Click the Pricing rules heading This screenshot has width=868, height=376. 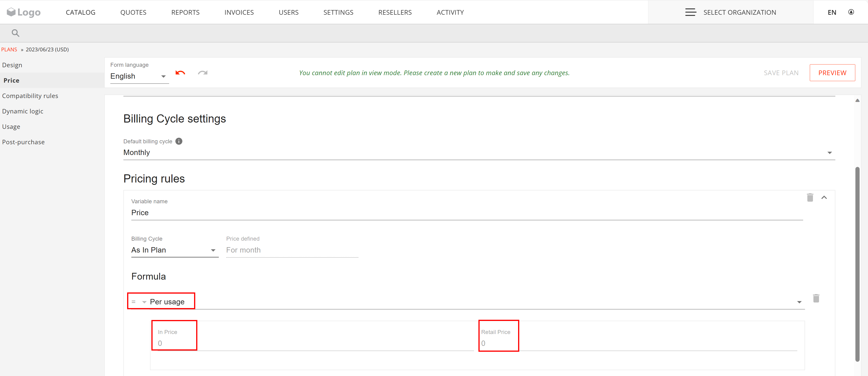click(154, 178)
